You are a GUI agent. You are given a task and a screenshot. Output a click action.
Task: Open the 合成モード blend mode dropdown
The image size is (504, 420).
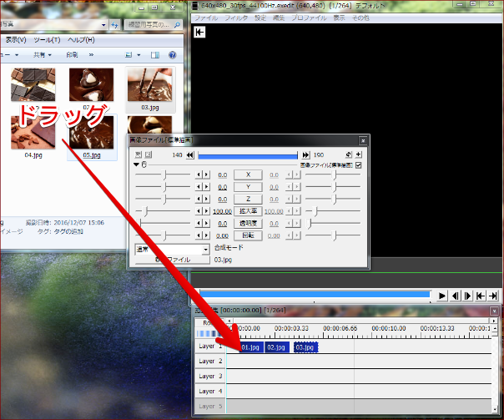tap(173, 249)
